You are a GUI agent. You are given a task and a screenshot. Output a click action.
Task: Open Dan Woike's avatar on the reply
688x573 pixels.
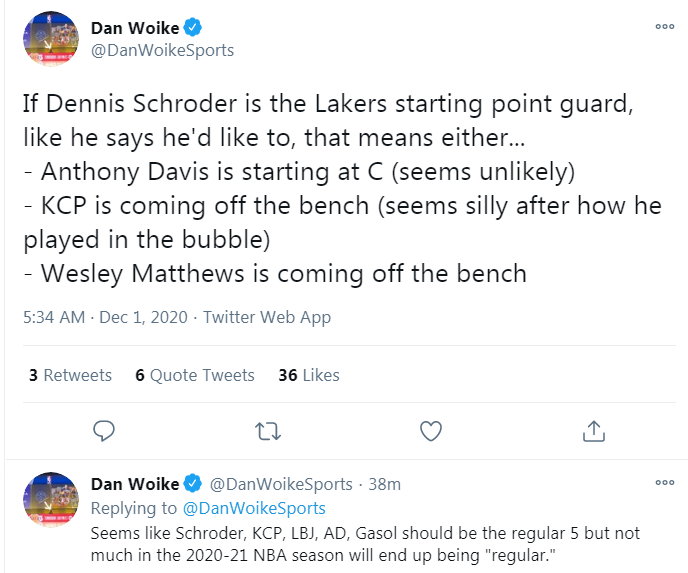point(50,500)
